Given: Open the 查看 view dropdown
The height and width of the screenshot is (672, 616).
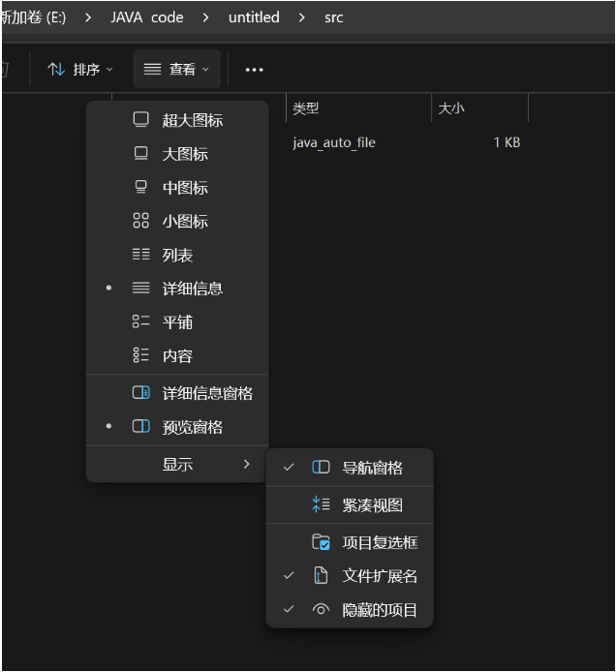Looking at the screenshot, I should [x=176, y=69].
